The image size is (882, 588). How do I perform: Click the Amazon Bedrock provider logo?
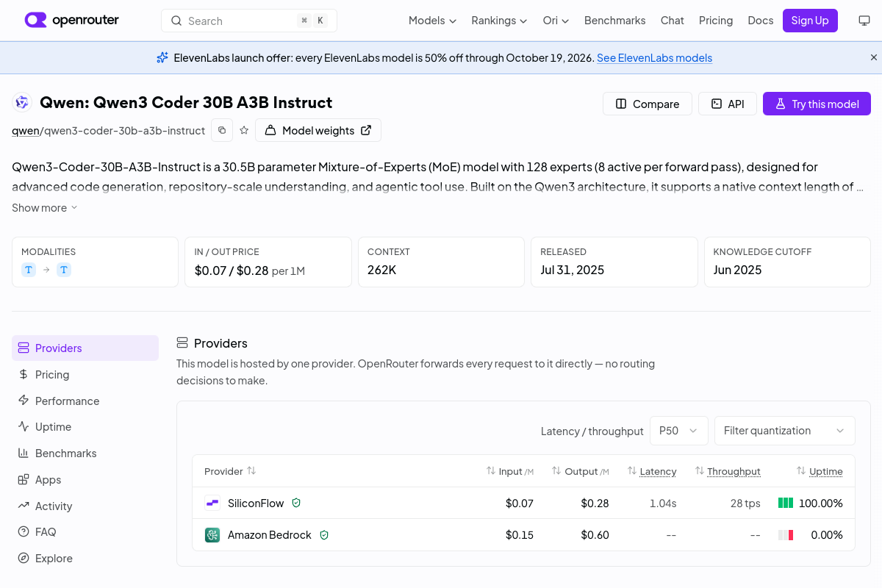[212, 535]
